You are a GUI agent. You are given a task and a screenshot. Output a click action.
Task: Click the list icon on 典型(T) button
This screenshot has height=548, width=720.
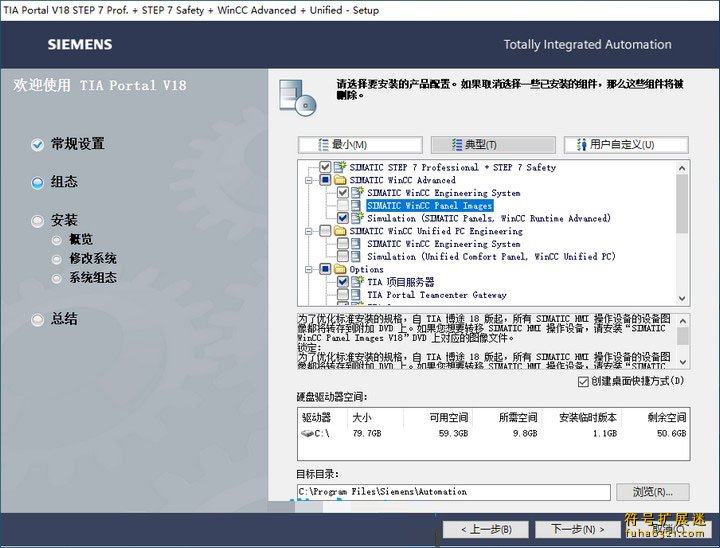pos(457,145)
